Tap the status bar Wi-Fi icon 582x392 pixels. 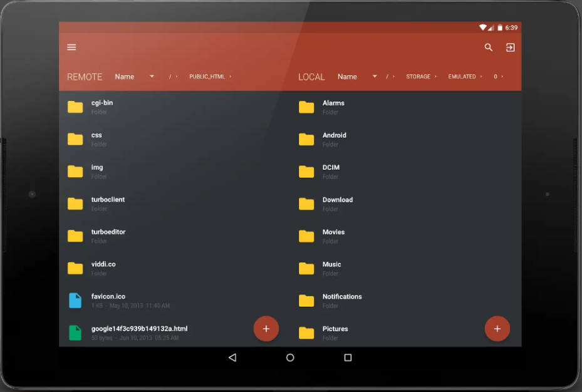pyautogui.click(x=482, y=28)
